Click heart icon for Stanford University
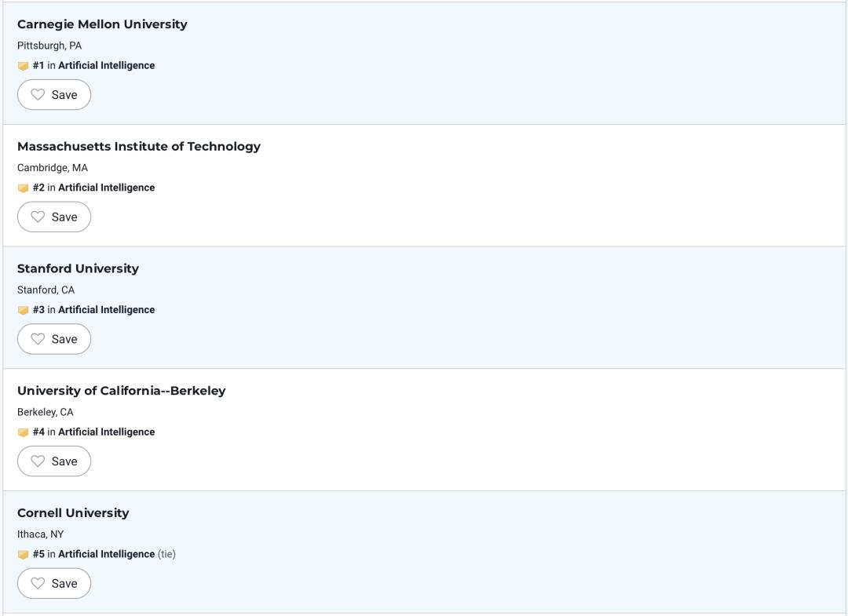848x616 pixels. click(x=38, y=339)
